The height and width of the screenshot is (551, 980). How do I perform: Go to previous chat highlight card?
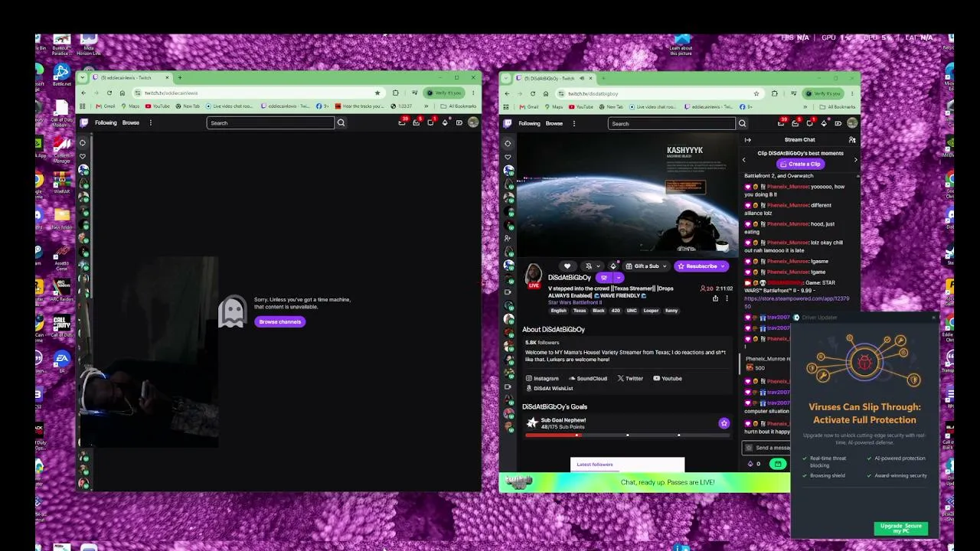pos(744,159)
